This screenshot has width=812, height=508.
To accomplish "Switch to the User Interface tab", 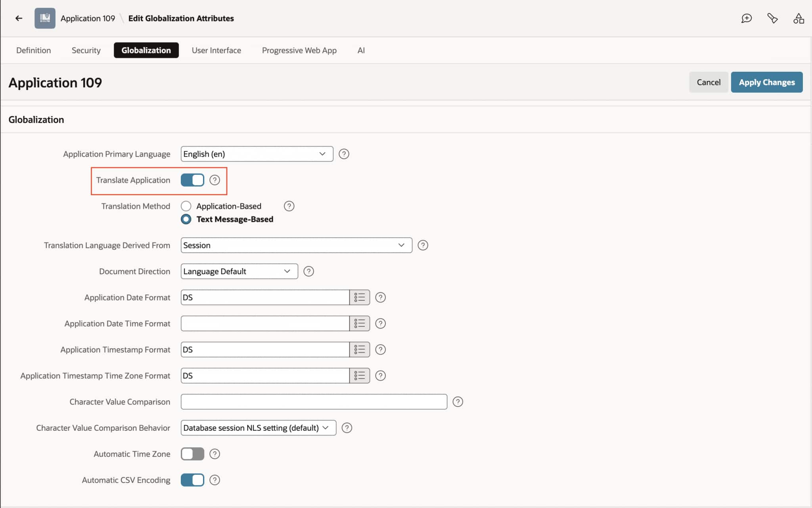I will [x=216, y=50].
